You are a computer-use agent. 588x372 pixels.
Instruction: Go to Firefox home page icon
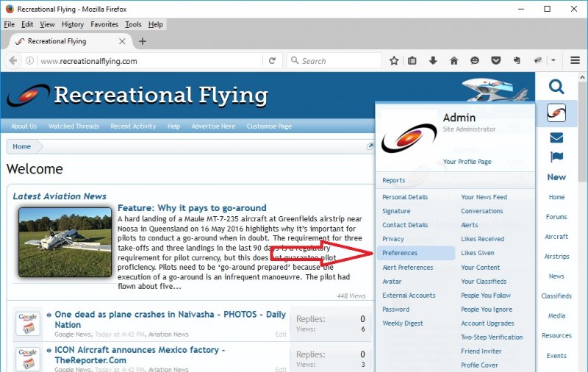point(453,61)
